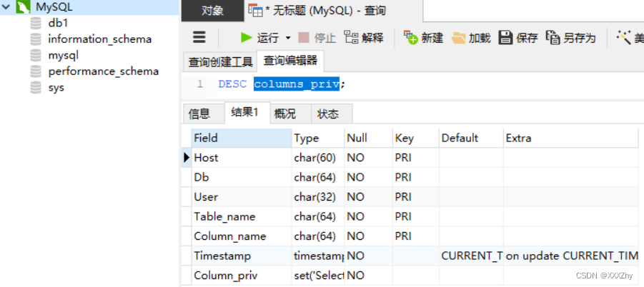Click the 停止 stop button
Image resolution: width=644 pixels, height=287 pixels.
click(317, 38)
